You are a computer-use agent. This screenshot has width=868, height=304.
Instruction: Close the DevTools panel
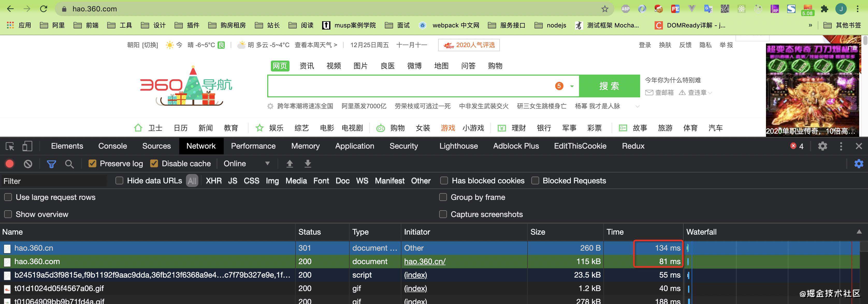(x=859, y=146)
